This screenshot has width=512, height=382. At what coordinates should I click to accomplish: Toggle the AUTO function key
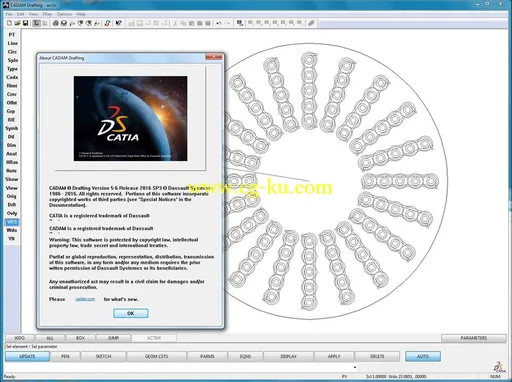(x=423, y=356)
